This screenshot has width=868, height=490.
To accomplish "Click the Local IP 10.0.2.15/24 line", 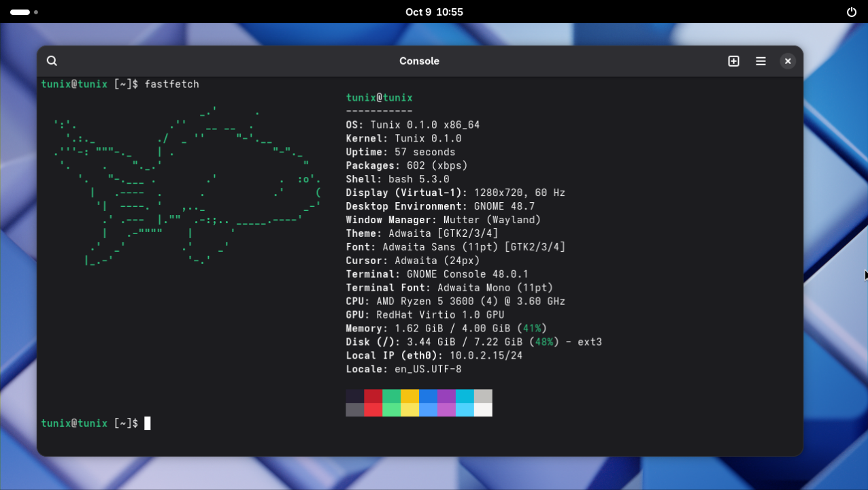I will [434, 357].
